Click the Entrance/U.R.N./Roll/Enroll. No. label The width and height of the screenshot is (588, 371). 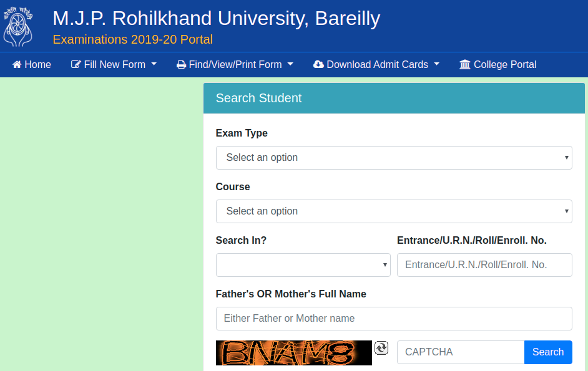[472, 240]
